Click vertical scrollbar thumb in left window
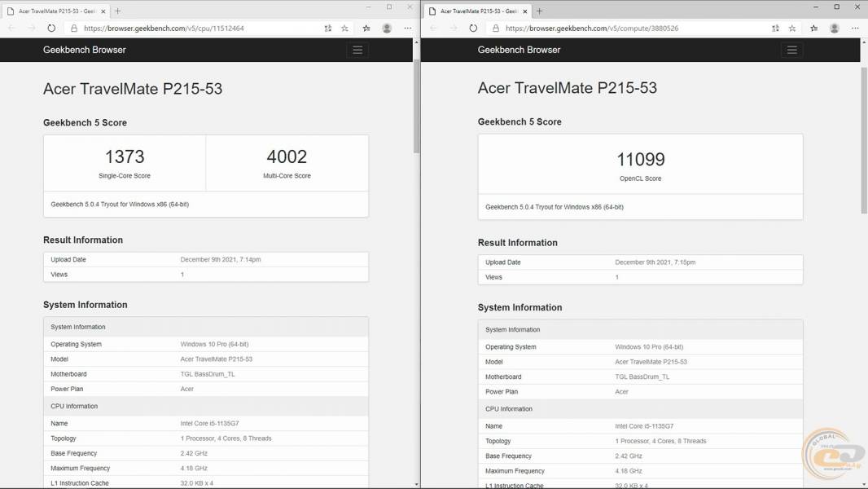Screen dimensions: 868x489 tap(416, 105)
